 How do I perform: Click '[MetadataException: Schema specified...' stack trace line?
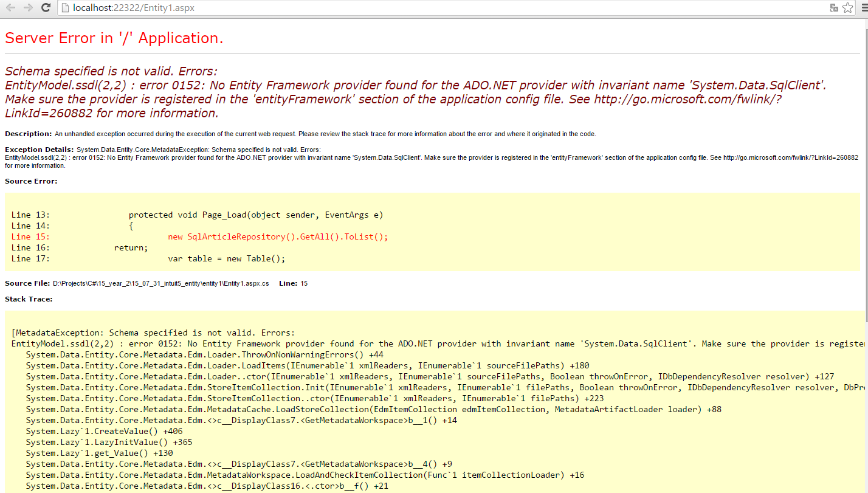pyautogui.click(x=153, y=333)
